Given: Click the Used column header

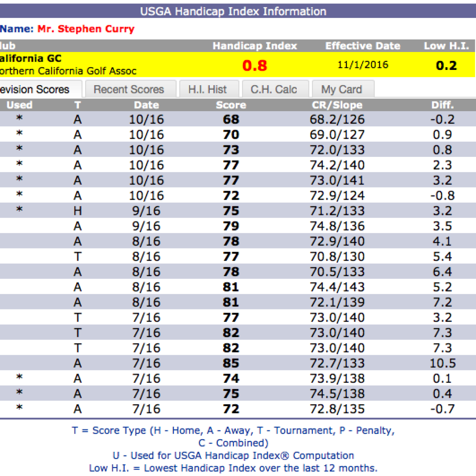Looking at the screenshot, I should click(19, 105).
